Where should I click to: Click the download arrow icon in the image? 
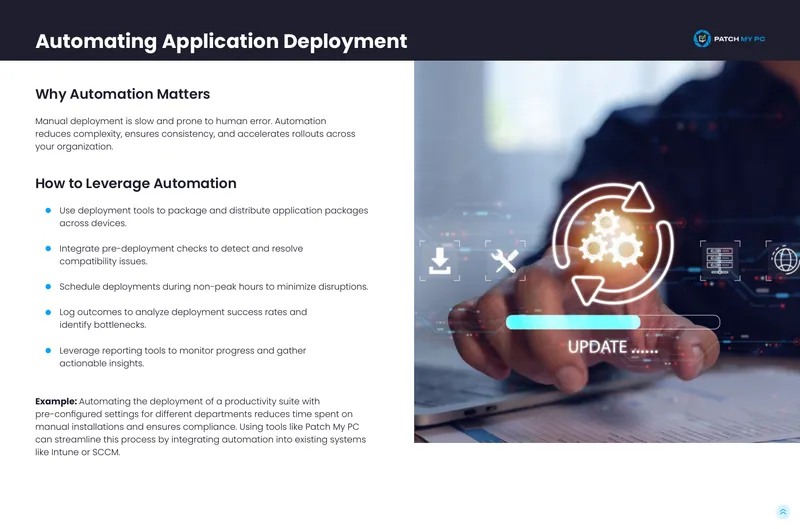point(439,261)
